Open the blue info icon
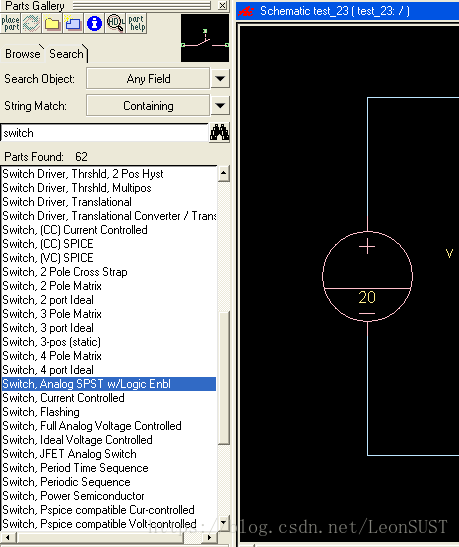Screen dimensions: 459x547 [94, 23]
